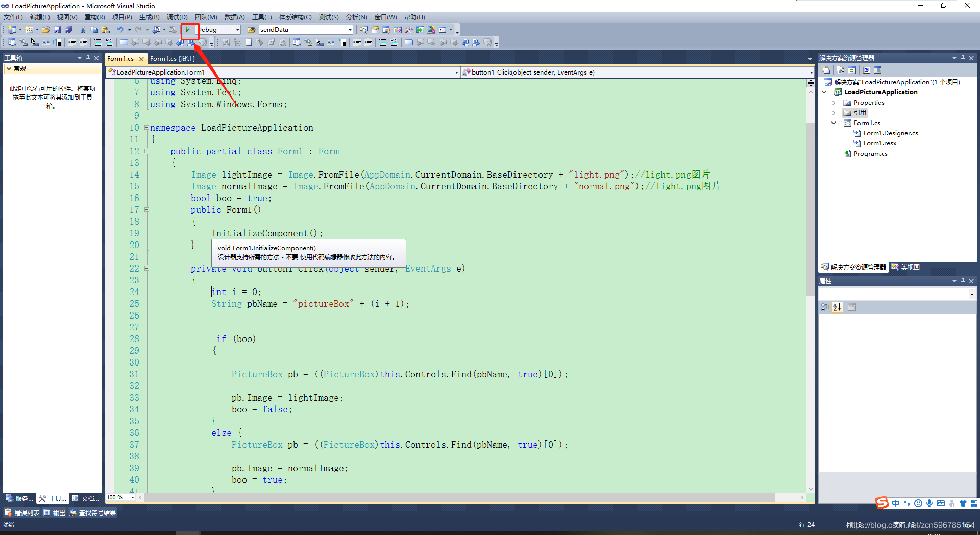The image size is (980, 535).
Task: Open the 生成(B) menu
Action: 150,17
